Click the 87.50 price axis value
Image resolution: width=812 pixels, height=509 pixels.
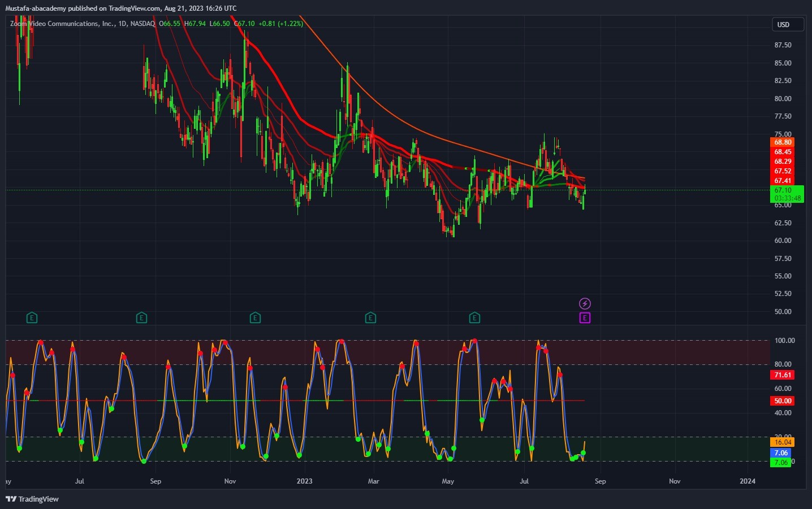[x=783, y=45]
